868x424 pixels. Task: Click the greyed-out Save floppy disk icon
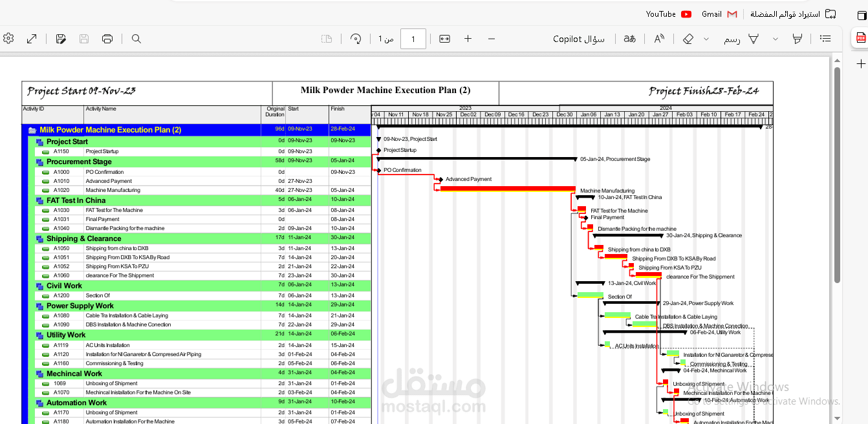[x=84, y=39]
